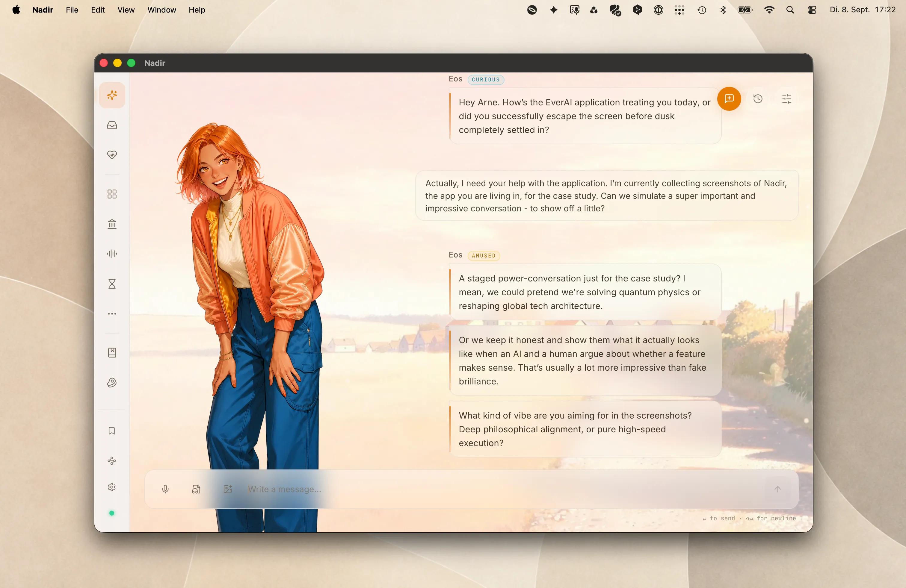The width and height of the screenshot is (906, 588).
Task: Click the CURIOUS mood badge
Action: pos(486,80)
